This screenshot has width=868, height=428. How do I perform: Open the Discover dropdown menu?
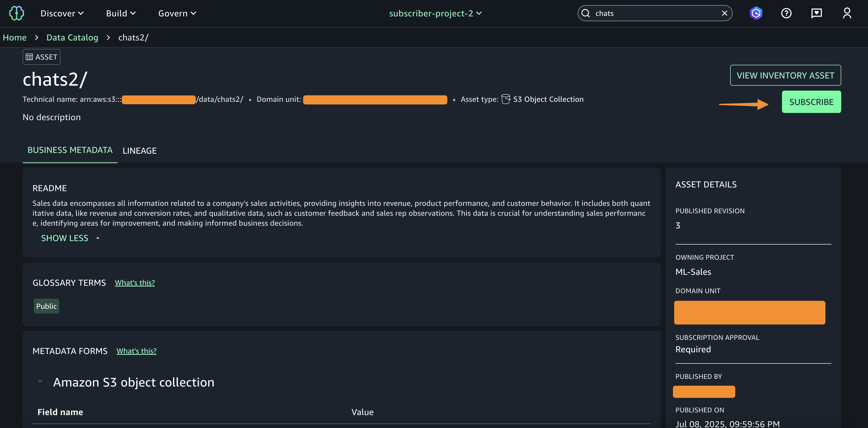pos(62,13)
